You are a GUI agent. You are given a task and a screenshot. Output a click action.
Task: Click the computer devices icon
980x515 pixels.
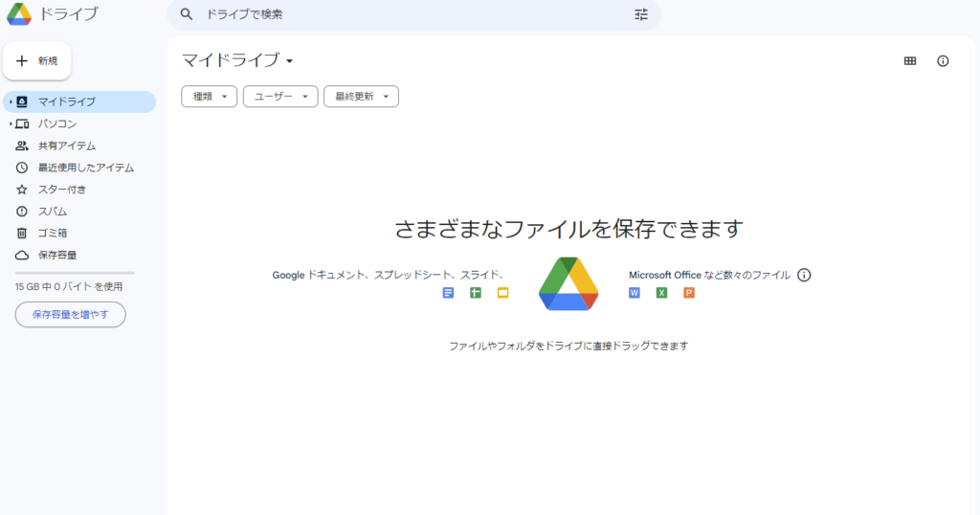tap(22, 123)
